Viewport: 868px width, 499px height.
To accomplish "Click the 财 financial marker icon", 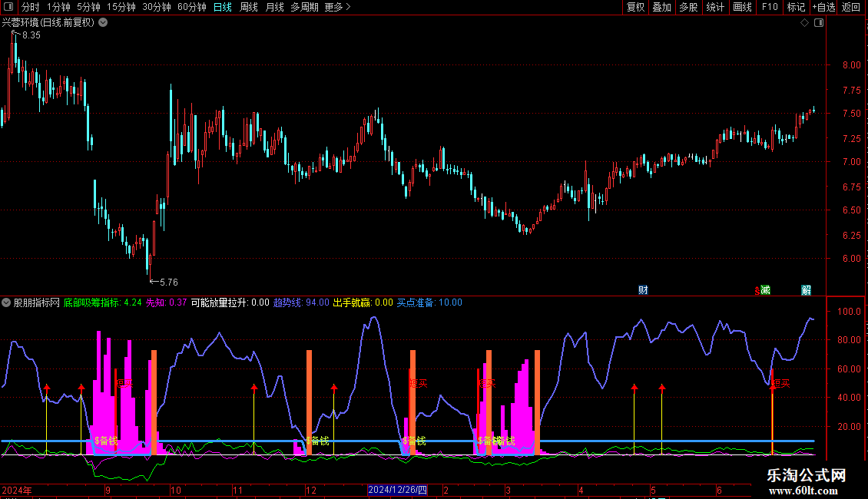I will [x=643, y=290].
